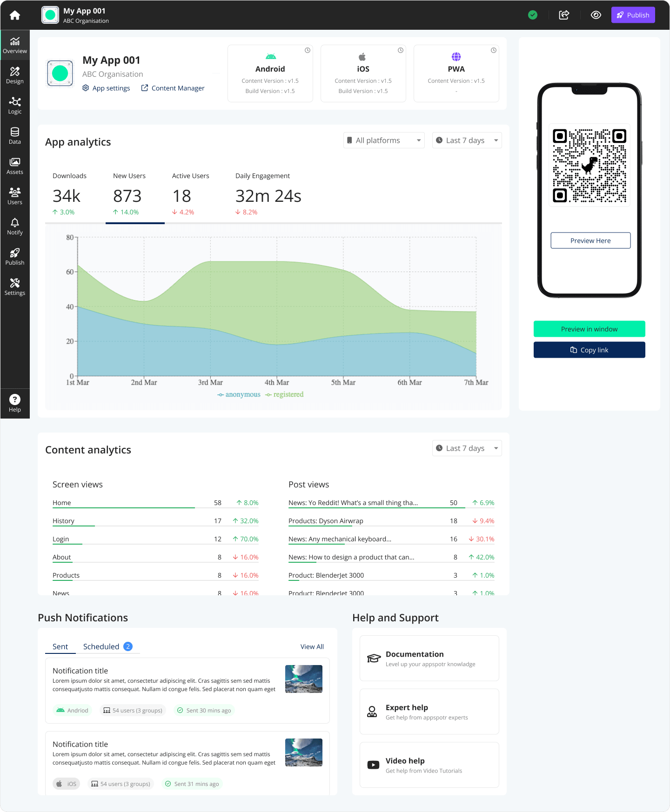
Task: Open the Android platform card
Action: 270,73
